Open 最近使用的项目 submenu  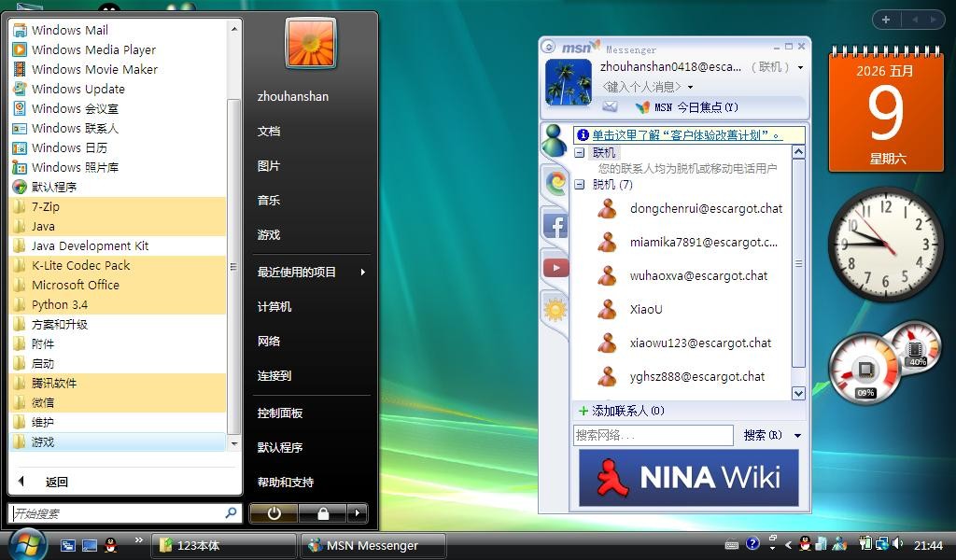311,272
